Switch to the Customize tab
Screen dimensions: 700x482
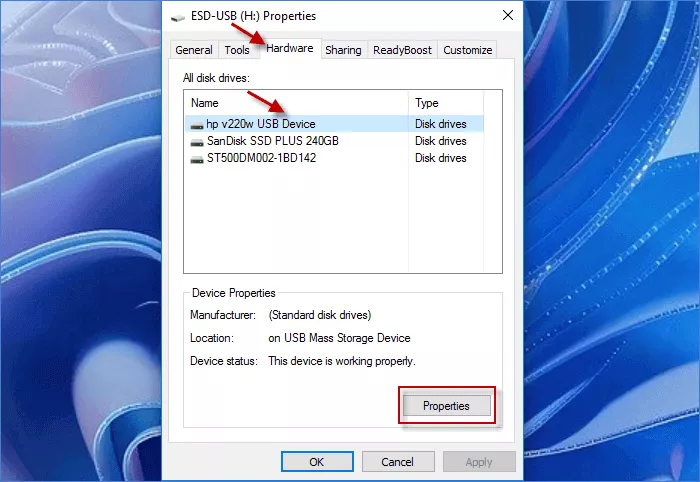(x=467, y=50)
